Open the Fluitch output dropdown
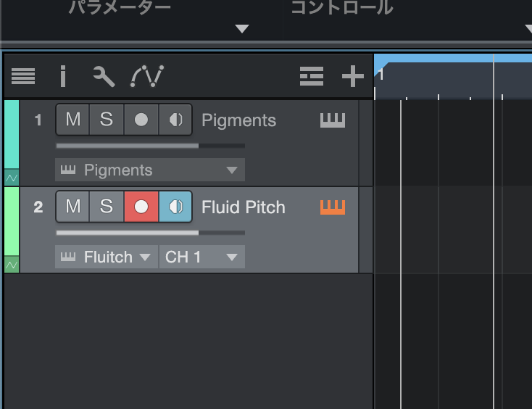Image resolution: width=532 pixels, height=409 pixels. 107,257
